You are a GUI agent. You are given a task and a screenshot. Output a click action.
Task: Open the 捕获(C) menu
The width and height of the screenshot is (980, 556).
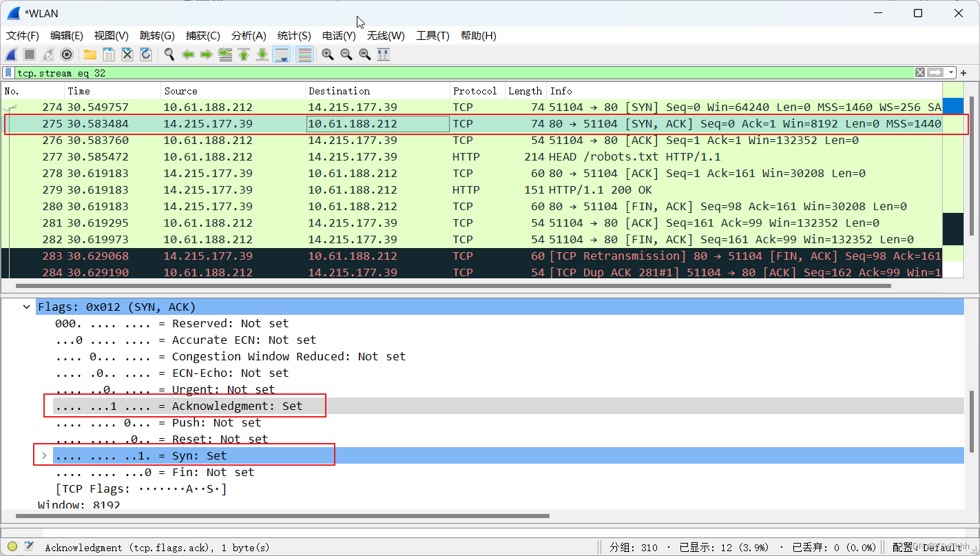(203, 36)
